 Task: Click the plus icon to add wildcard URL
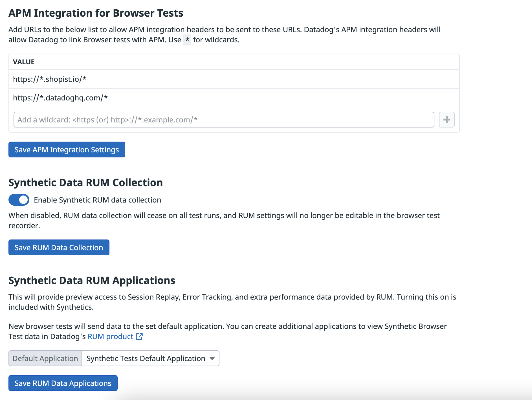tap(447, 120)
